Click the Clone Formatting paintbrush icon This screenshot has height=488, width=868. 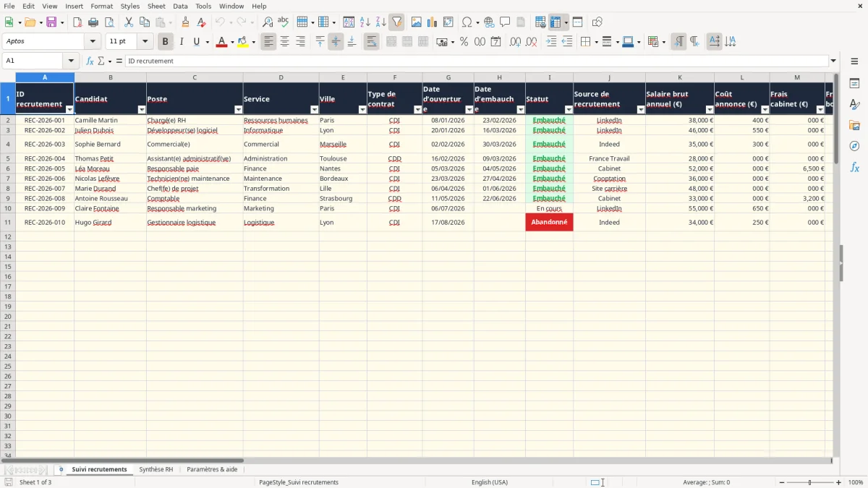coord(186,22)
